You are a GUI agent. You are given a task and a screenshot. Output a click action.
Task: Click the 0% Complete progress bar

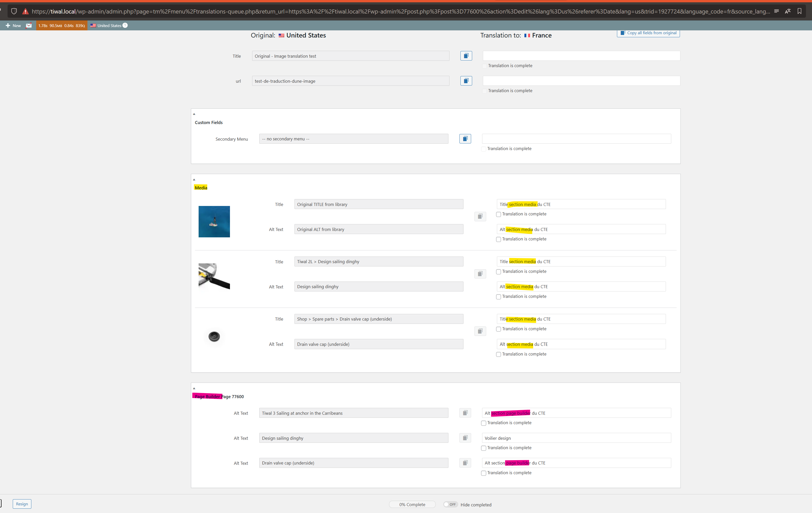pyautogui.click(x=412, y=504)
